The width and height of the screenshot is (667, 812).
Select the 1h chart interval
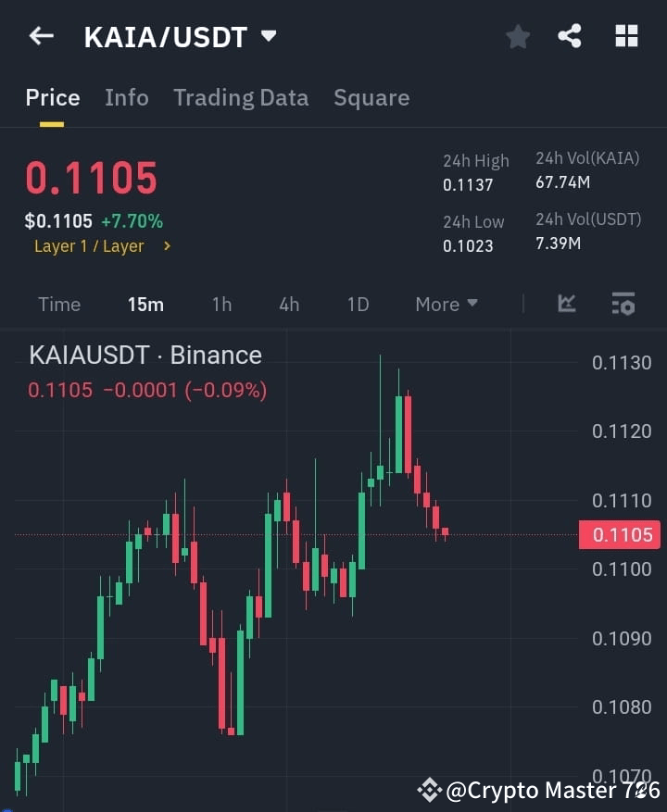point(221,304)
